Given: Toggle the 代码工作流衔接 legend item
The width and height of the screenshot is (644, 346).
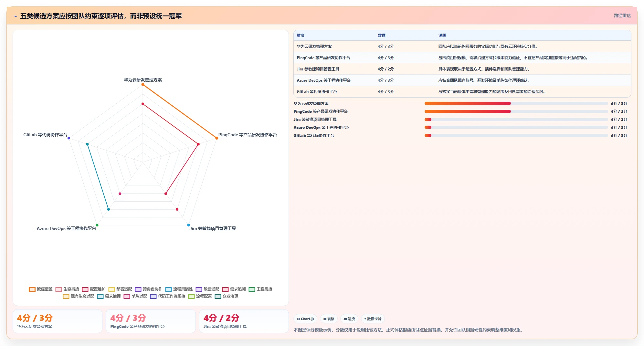Looking at the screenshot, I should (x=168, y=296).
